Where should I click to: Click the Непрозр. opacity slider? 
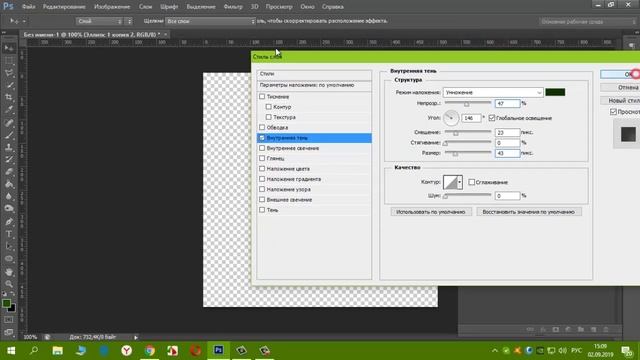[x=468, y=104]
